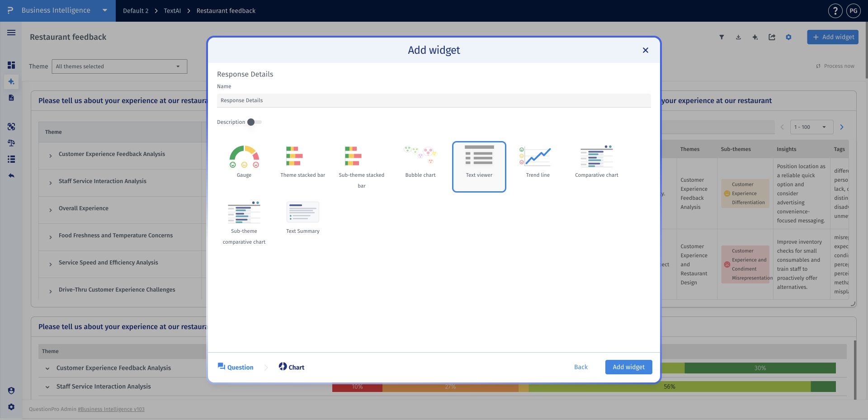Pick the Sub-theme comparative chart
This screenshot has height=420, width=868.
pyautogui.click(x=244, y=223)
